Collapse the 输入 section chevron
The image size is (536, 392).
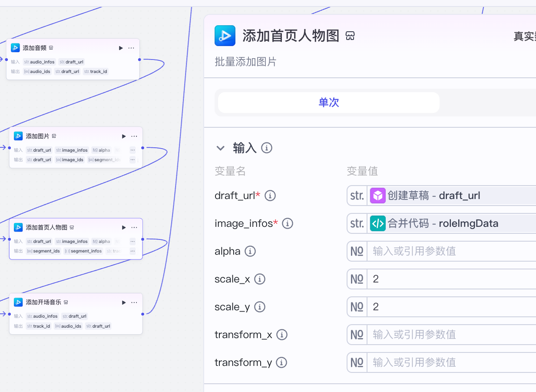coord(221,148)
